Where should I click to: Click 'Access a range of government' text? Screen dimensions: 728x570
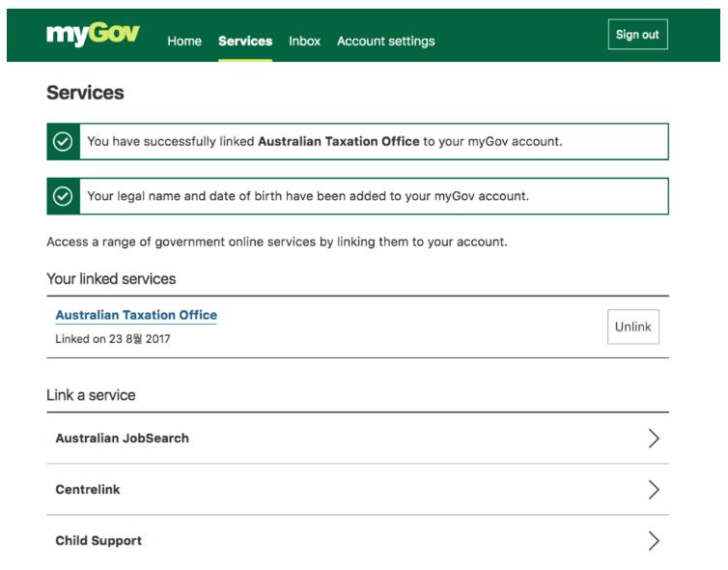[x=277, y=242]
